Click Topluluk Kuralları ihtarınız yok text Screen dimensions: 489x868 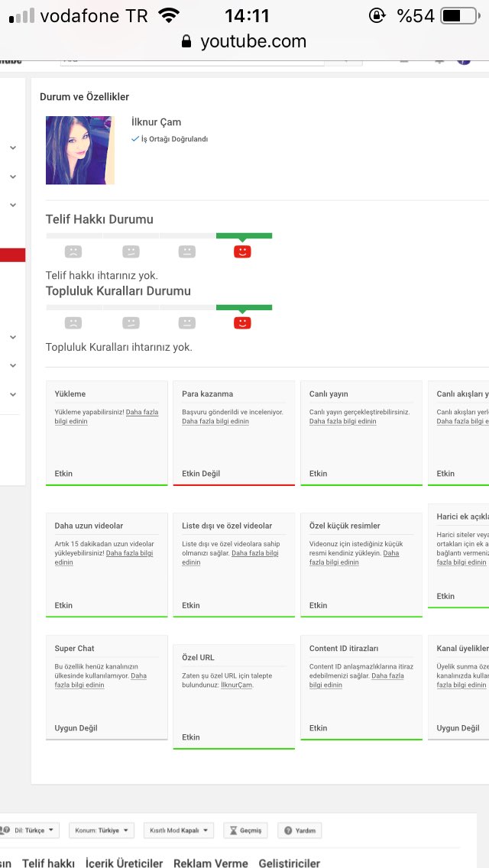click(x=119, y=348)
